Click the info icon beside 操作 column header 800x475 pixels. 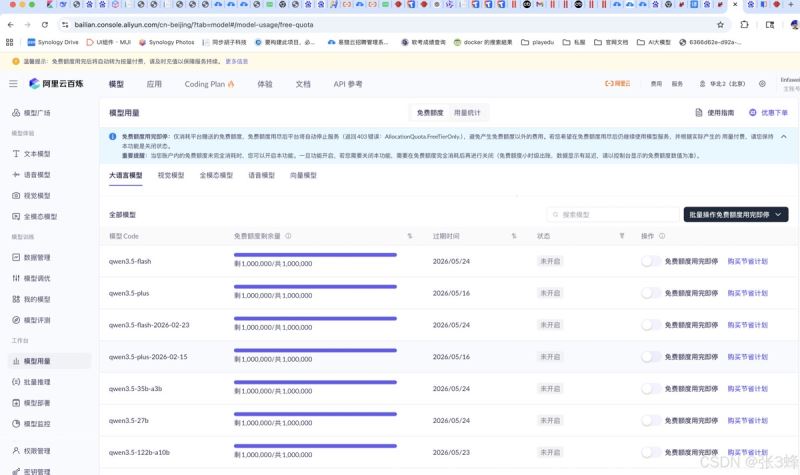(x=662, y=236)
